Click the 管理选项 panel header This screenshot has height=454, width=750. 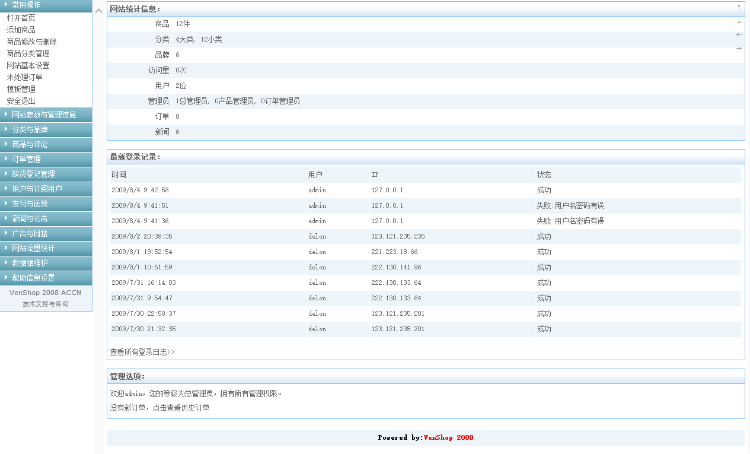(426, 376)
